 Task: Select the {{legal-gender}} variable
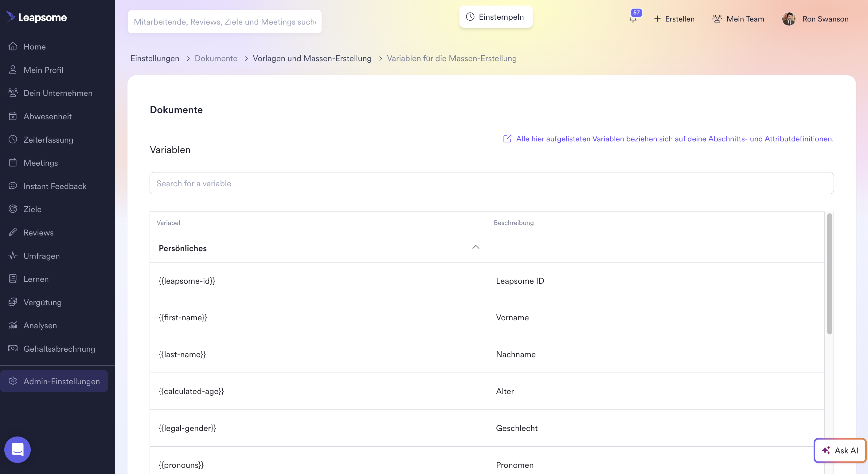[x=187, y=428]
